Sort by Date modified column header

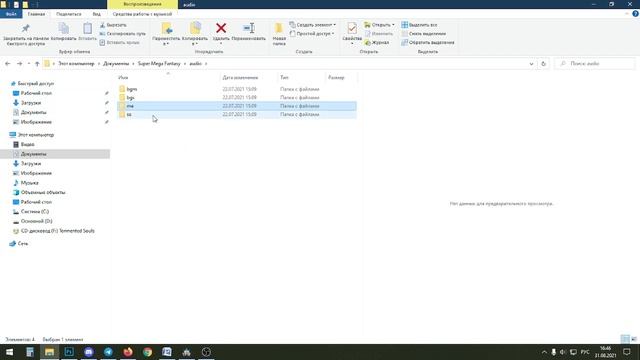[248, 77]
